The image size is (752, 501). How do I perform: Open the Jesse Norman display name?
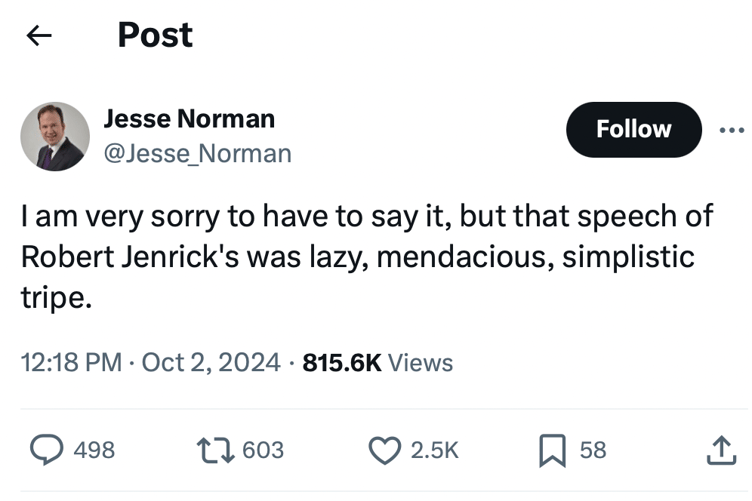(x=189, y=119)
